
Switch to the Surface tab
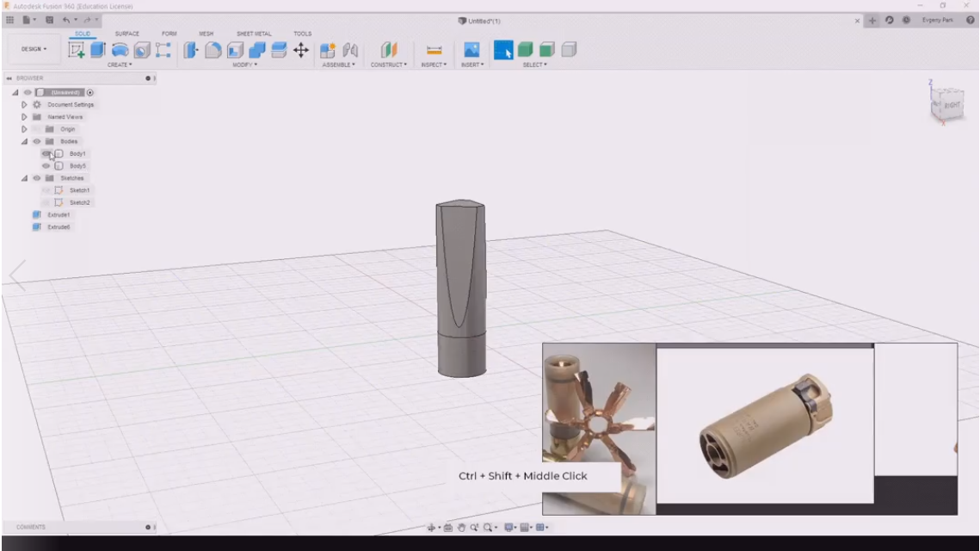pyautogui.click(x=126, y=34)
